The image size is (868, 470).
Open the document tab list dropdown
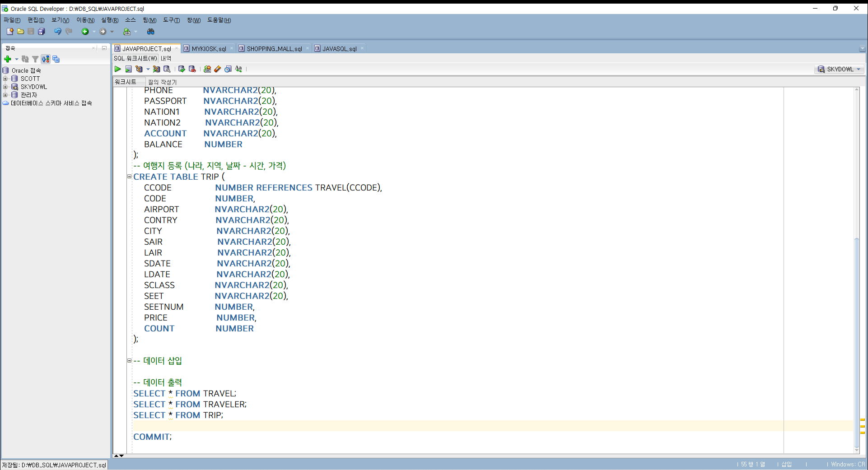click(x=862, y=49)
